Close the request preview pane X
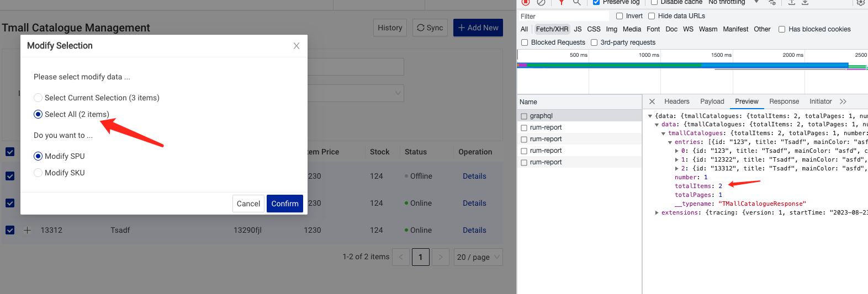This screenshot has width=868, height=294. click(x=652, y=101)
